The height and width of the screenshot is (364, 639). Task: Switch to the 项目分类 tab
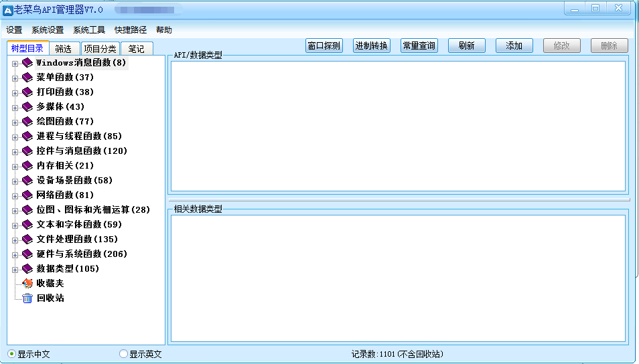[100, 49]
